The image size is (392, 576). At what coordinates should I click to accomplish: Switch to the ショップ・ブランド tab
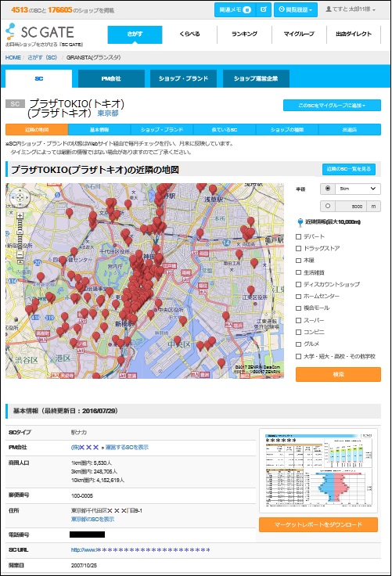pos(183,78)
